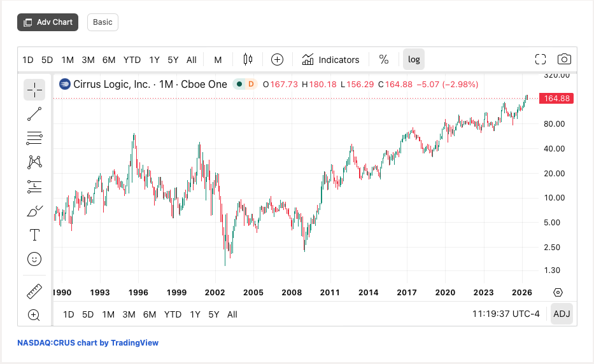
Task: Take a chart snapshot with camera icon
Action: pos(565,59)
